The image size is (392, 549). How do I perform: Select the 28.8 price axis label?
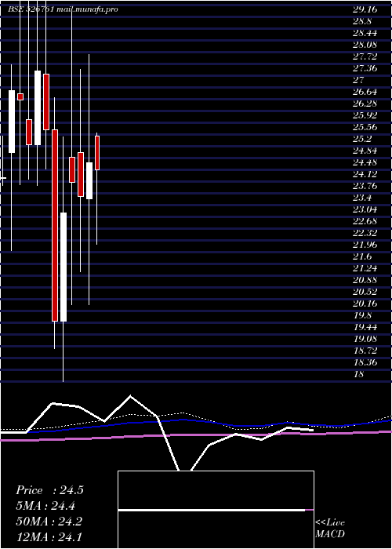click(362, 21)
